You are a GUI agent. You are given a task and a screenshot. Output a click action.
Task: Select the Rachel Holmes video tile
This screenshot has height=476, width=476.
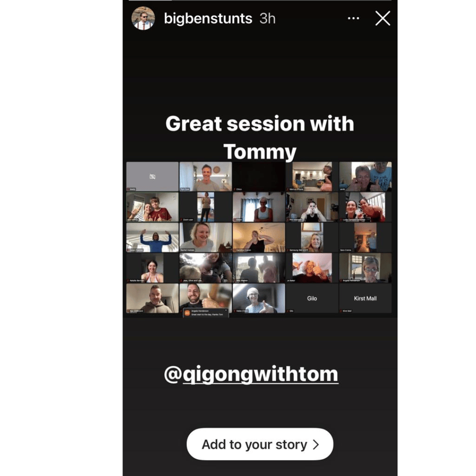coord(205,238)
